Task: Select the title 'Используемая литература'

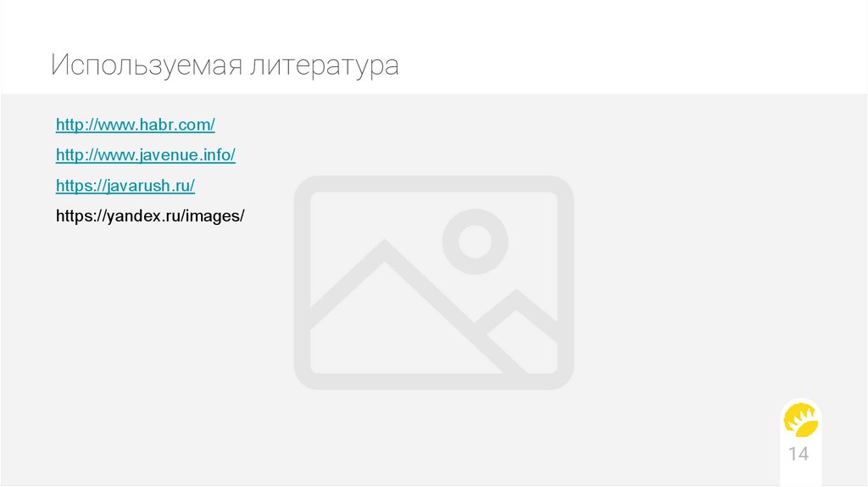Action: point(225,65)
